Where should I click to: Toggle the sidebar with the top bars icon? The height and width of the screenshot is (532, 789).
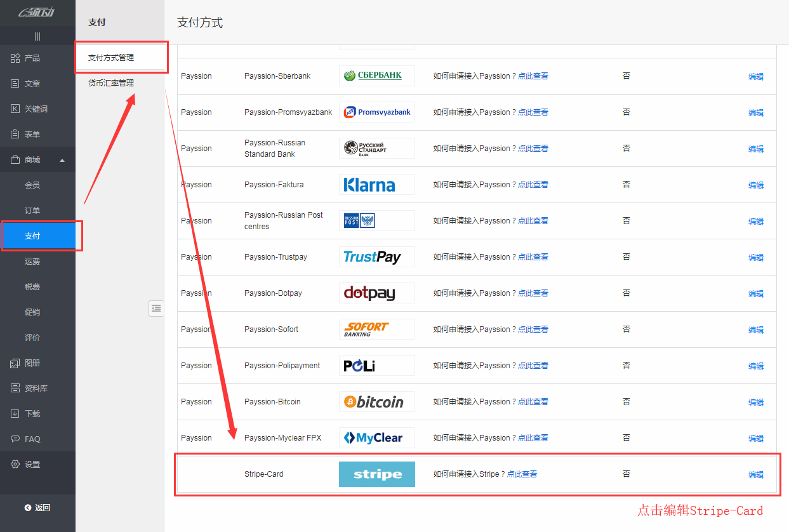point(37,36)
